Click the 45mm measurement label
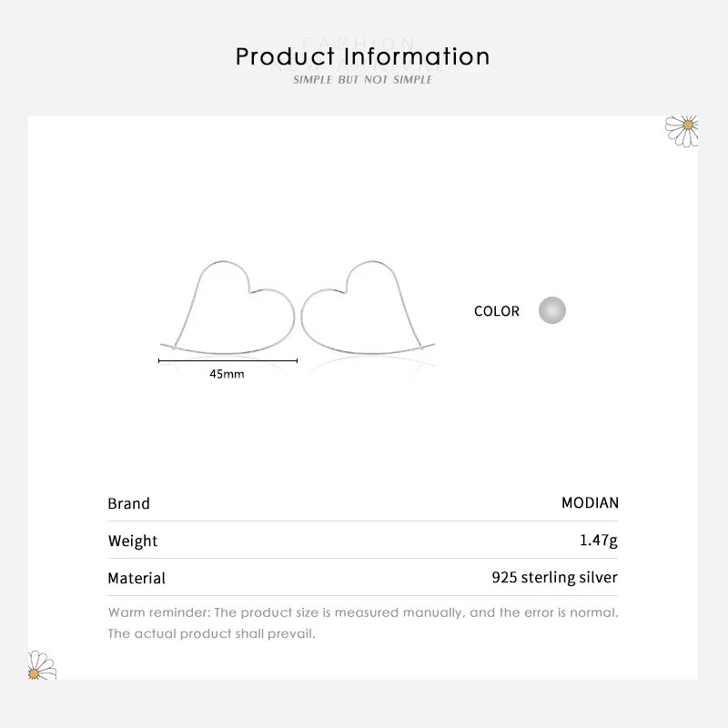 [x=227, y=374]
